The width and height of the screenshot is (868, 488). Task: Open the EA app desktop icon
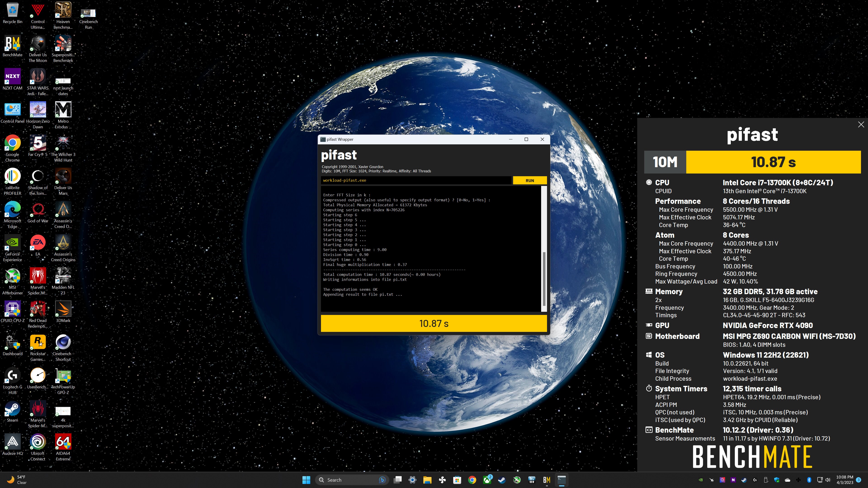click(38, 246)
